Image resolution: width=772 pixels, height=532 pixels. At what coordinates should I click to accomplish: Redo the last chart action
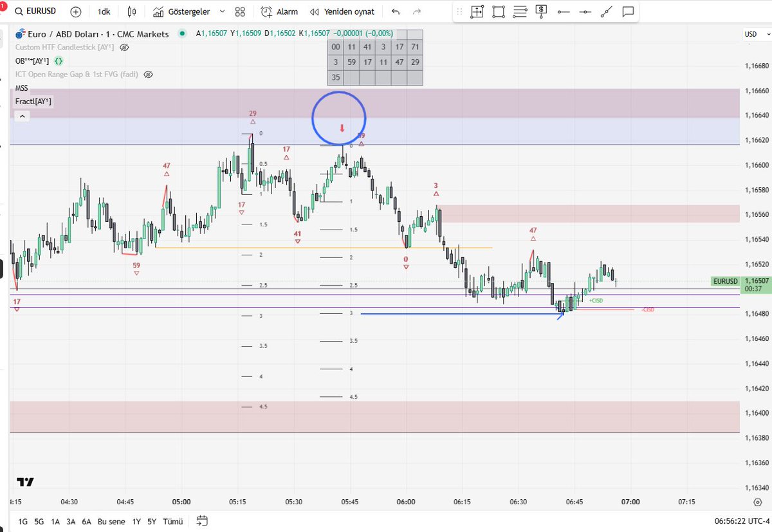(x=417, y=12)
